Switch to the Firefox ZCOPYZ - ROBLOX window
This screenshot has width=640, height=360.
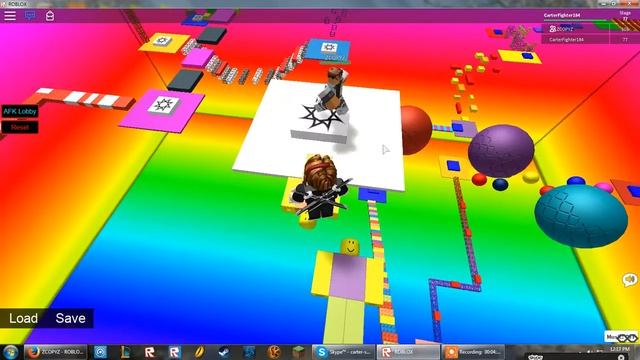point(56,352)
